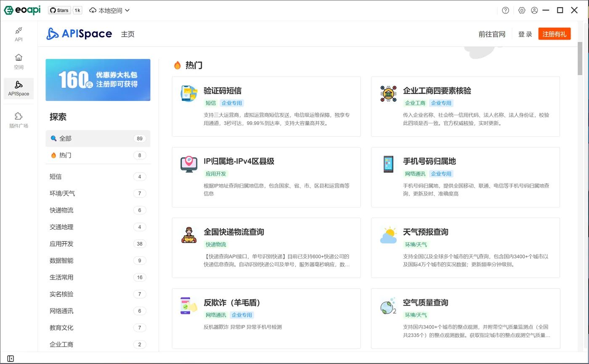
Task: Click the 1k stars count badge
Action: 77,10
